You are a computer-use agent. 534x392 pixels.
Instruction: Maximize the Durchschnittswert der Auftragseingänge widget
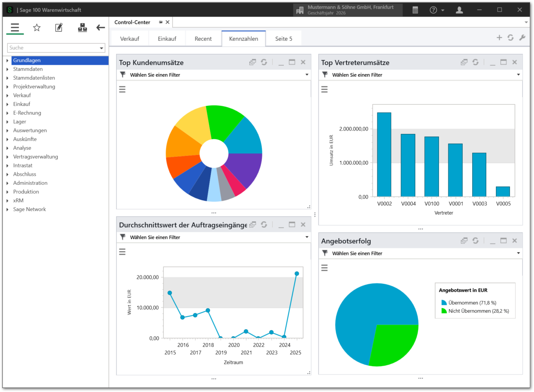tap(292, 224)
